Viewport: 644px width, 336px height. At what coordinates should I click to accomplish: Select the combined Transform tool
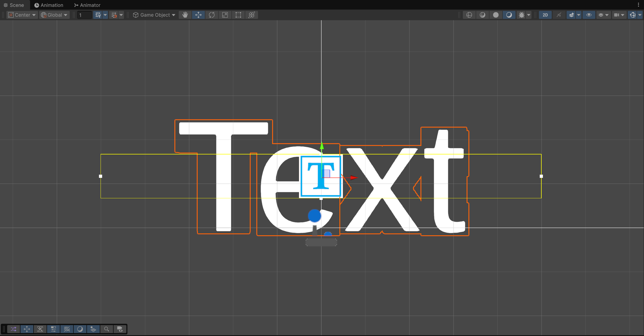coord(252,15)
